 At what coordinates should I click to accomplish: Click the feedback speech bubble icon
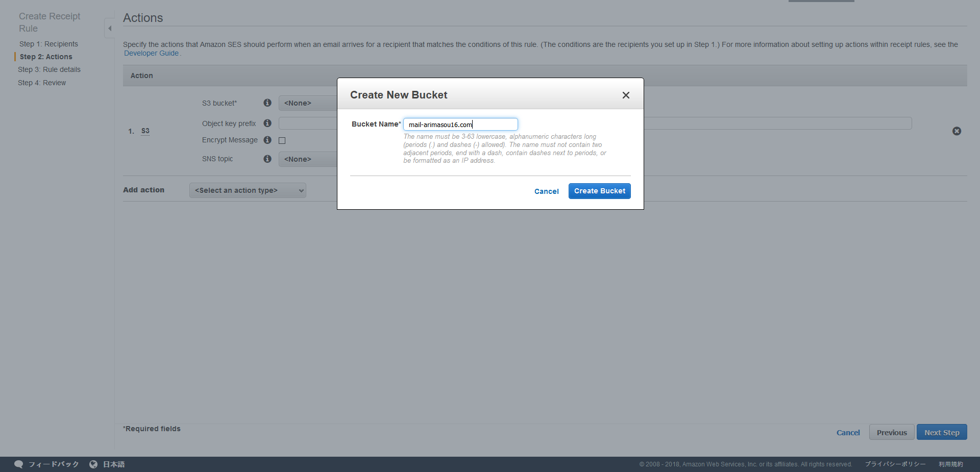19,464
